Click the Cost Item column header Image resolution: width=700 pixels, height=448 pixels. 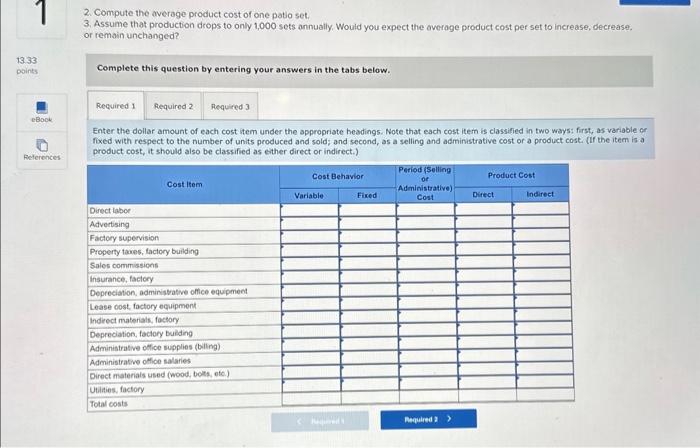click(184, 184)
